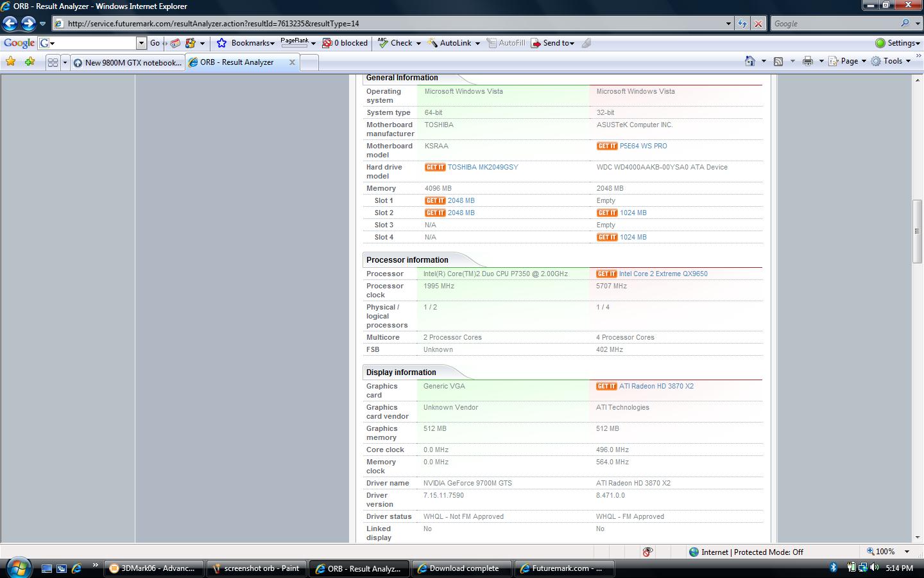Image resolution: width=924 pixels, height=578 pixels.
Task: Click the Print icon
Action: point(808,61)
